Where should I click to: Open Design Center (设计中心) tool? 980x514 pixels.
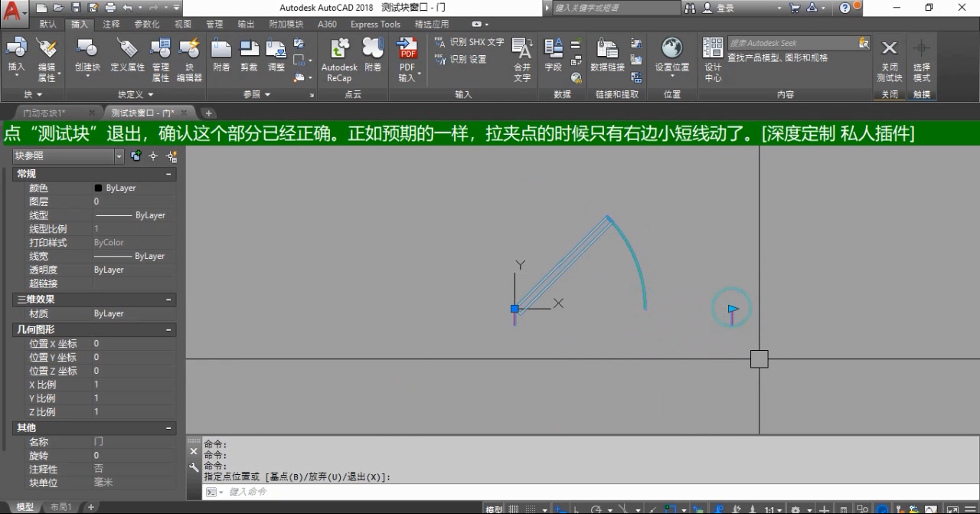click(x=713, y=60)
